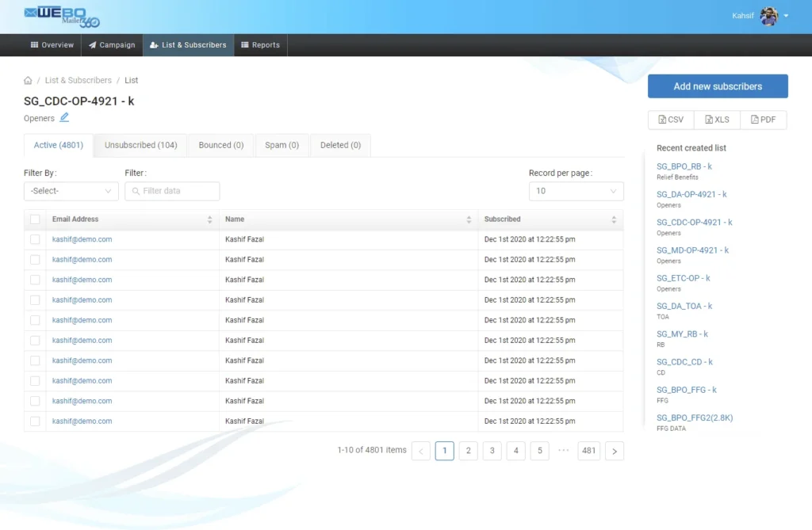Click the user avatar picture
Image resolution: width=812 pixels, height=530 pixels.
click(768, 16)
